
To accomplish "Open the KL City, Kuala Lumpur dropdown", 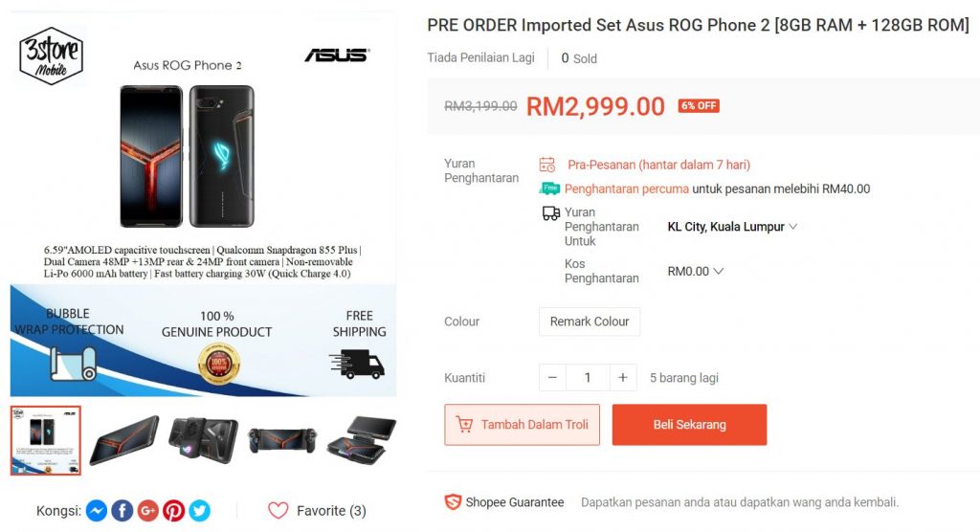I will click(x=732, y=227).
